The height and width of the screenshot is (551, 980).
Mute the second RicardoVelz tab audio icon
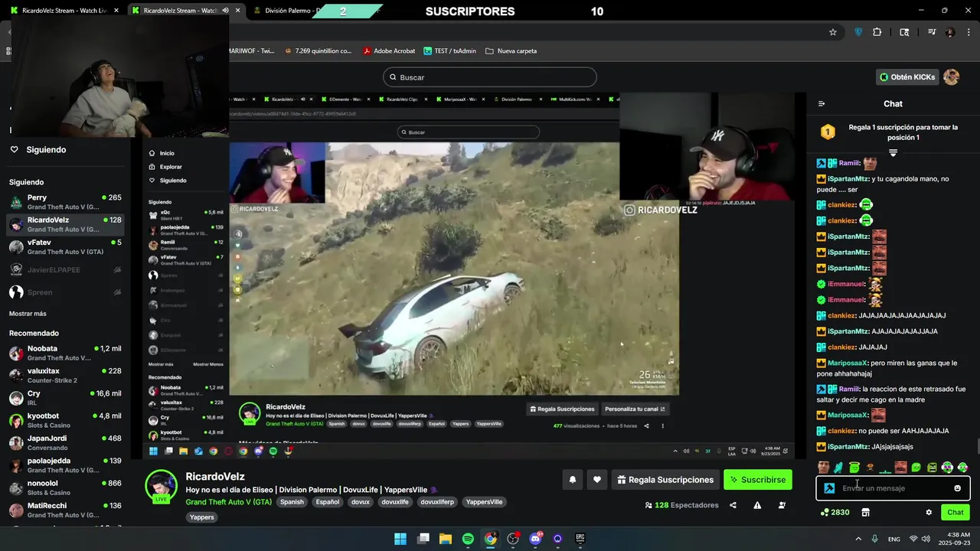click(225, 11)
